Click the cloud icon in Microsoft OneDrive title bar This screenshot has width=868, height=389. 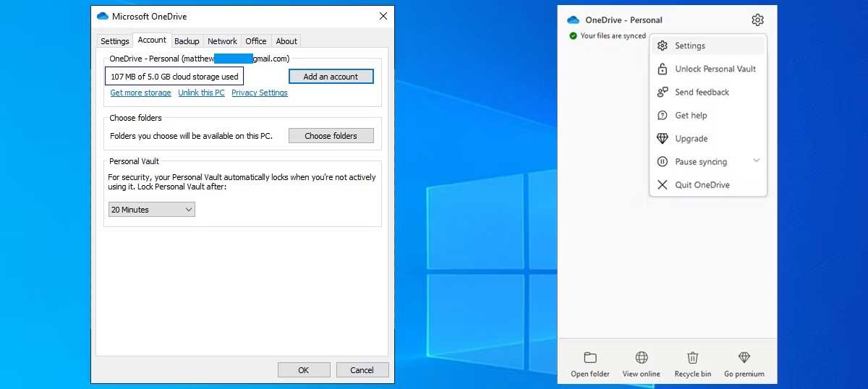(103, 16)
